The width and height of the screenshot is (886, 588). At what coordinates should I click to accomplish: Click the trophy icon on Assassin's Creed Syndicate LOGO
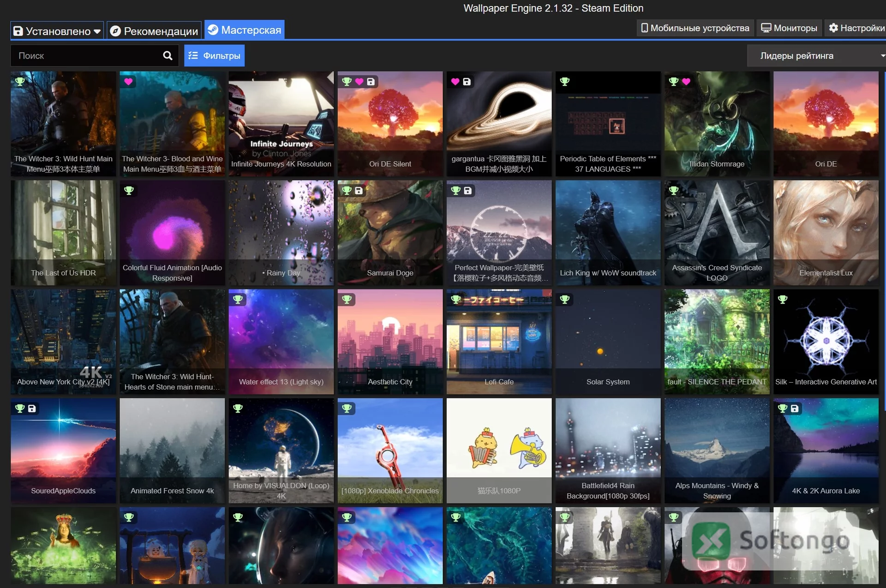pyautogui.click(x=673, y=191)
